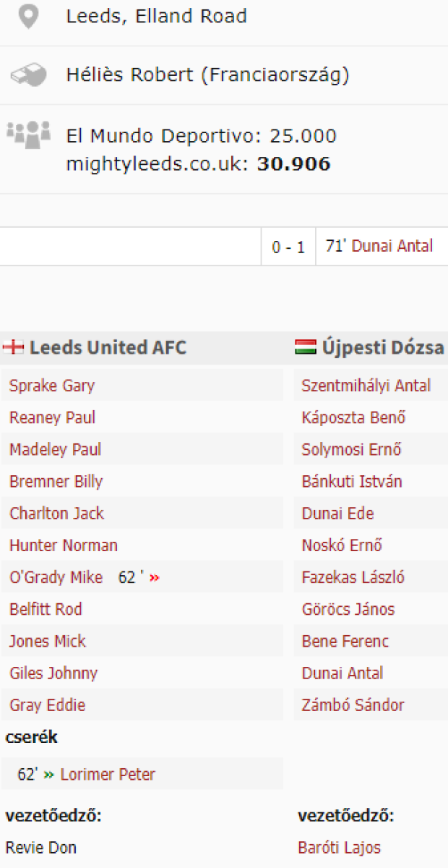Open the Sprake Gary player page
Screen dimensions: 448x868
tap(52, 386)
